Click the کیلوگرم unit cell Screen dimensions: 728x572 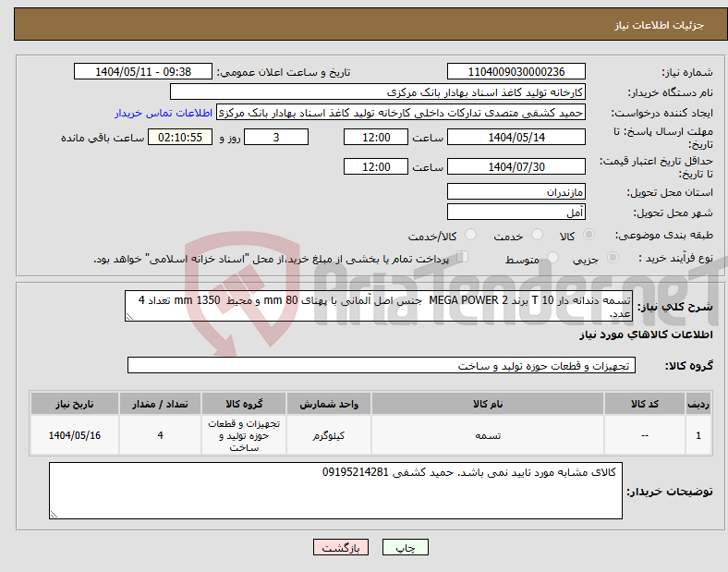pyautogui.click(x=329, y=435)
